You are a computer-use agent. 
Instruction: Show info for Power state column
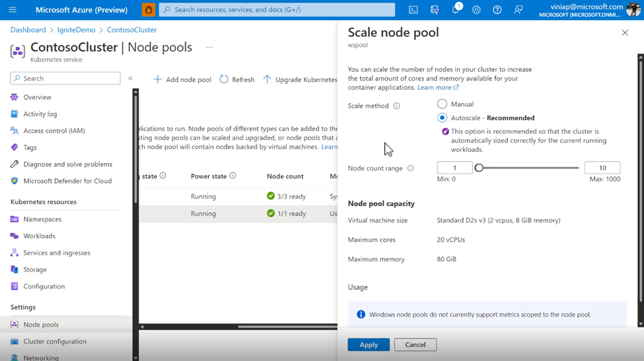(233, 176)
